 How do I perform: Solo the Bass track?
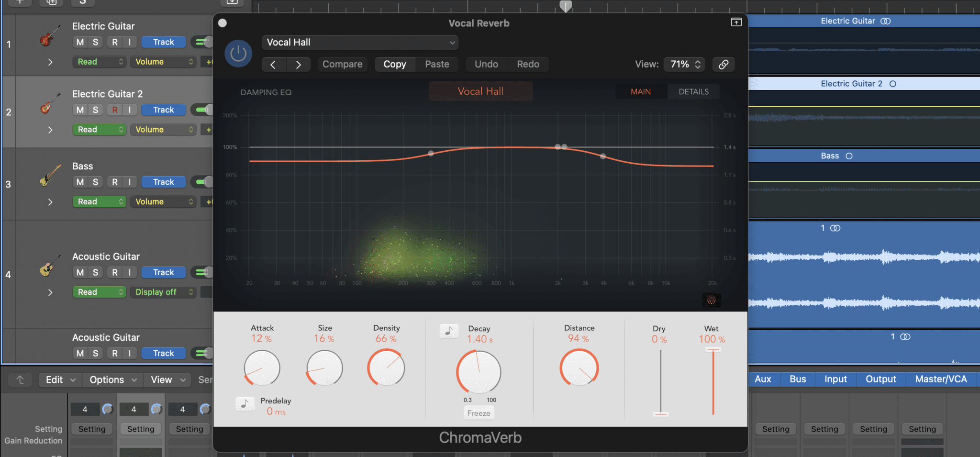coord(95,182)
